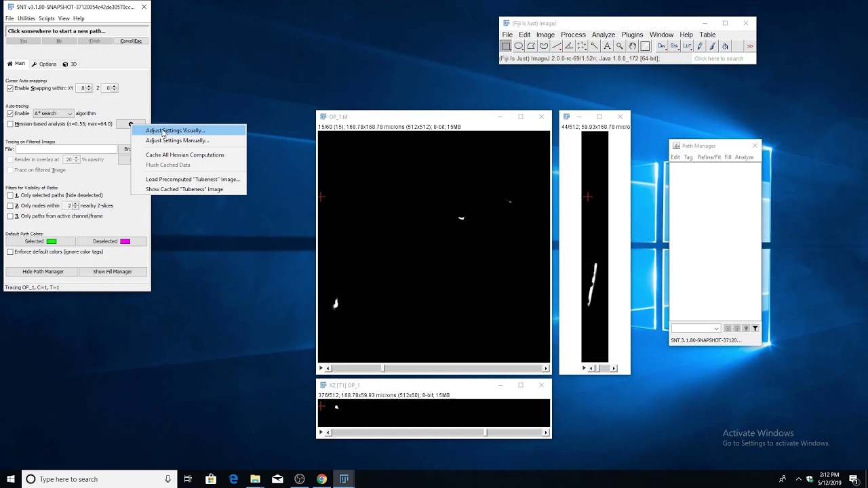Click the Deselected path color button
The height and width of the screenshot is (488, 868).
[x=112, y=241]
